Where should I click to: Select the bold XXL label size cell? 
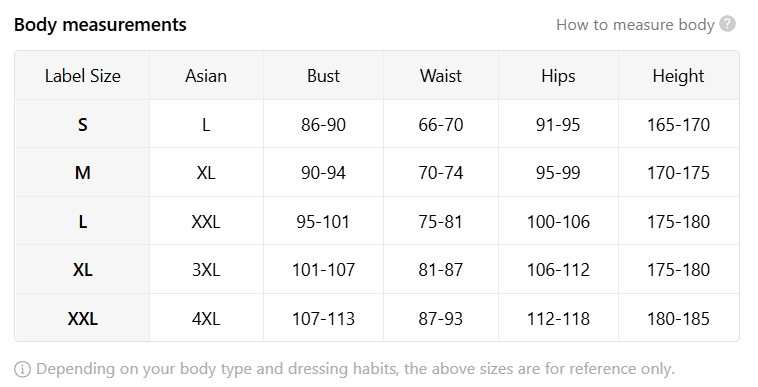(x=83, y=318)
